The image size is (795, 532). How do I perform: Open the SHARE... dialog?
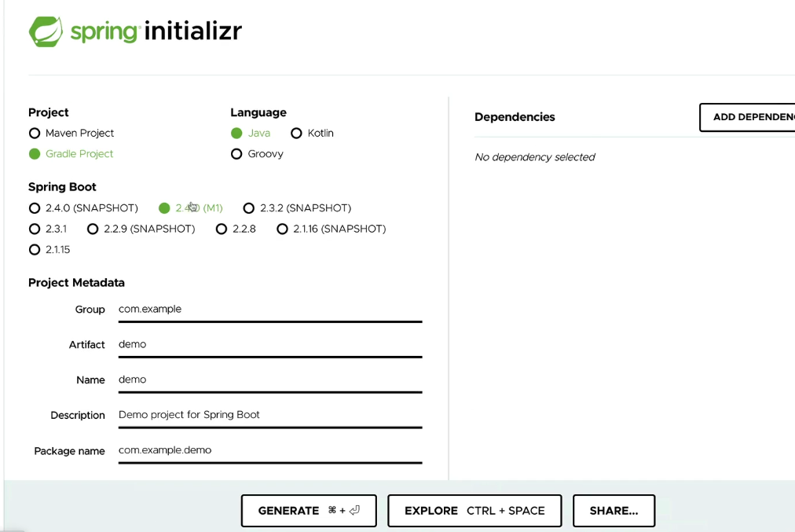point(614,511)
